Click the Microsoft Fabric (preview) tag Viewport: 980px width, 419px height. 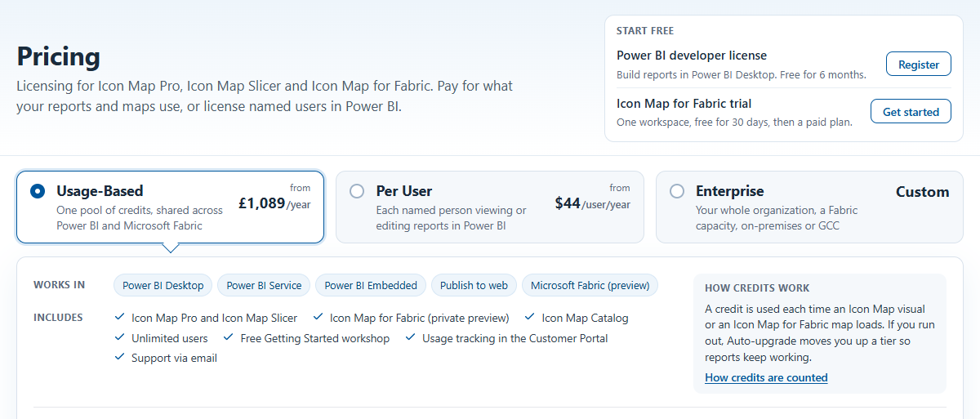(590, 285)
